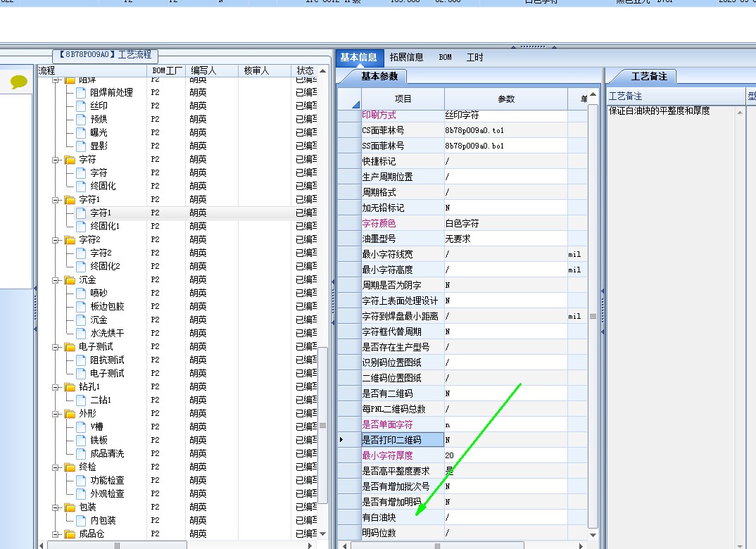The width and height of the screenshot is (756, 549).
Task: Collapse the 沉金 tree node
Action: (56, 280)
